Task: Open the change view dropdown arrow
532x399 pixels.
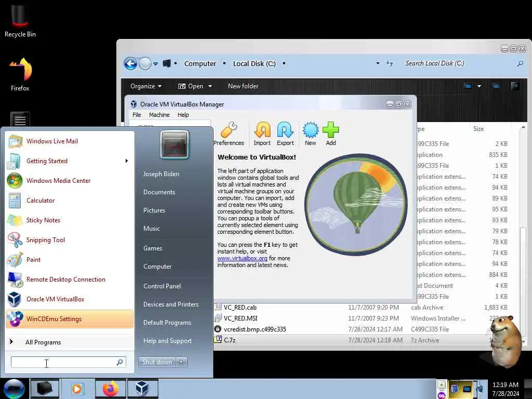Action: pos(479,86)
